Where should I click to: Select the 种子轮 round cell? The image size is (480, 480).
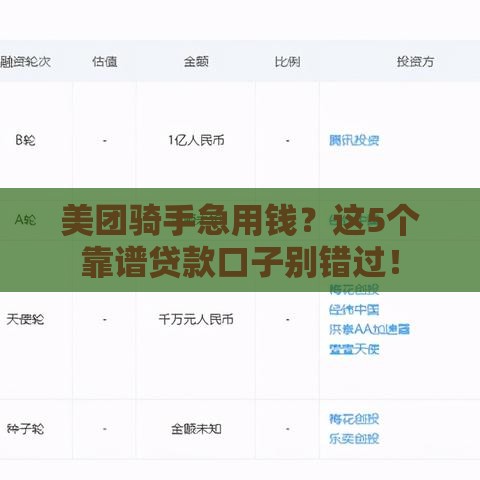coord(25,429)
